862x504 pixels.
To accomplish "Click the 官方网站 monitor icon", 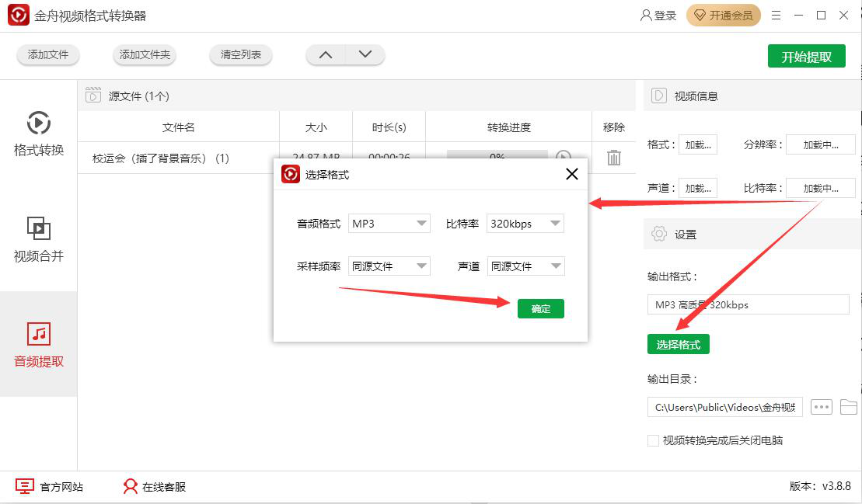I will [x=25, y=486].
